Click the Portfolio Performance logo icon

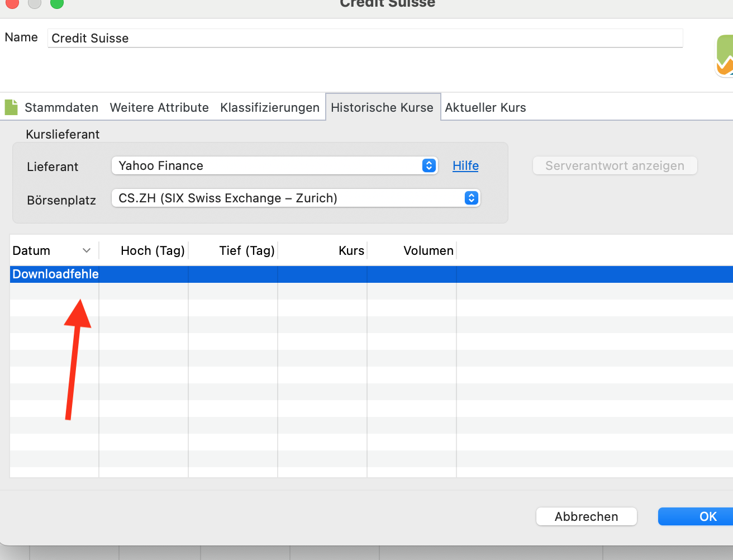(x=725, y=56)
